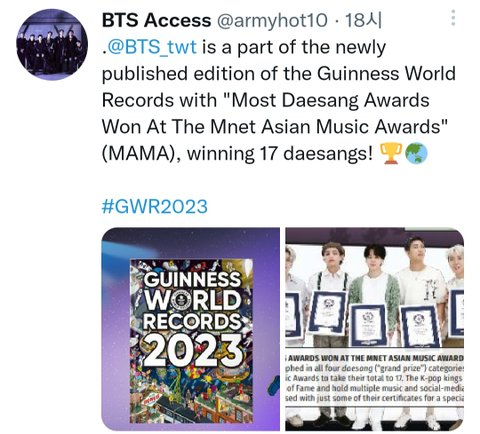480x434 pixels.
Task: Click the certificate held by center member
Action: click(x=368, y=325)
